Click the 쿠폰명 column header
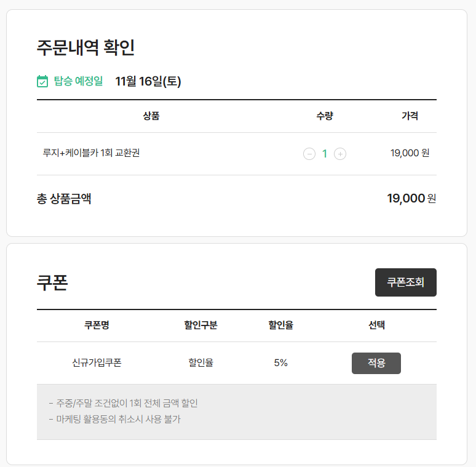This screenshot has width=476, height=467. click(x=97, y=325)
